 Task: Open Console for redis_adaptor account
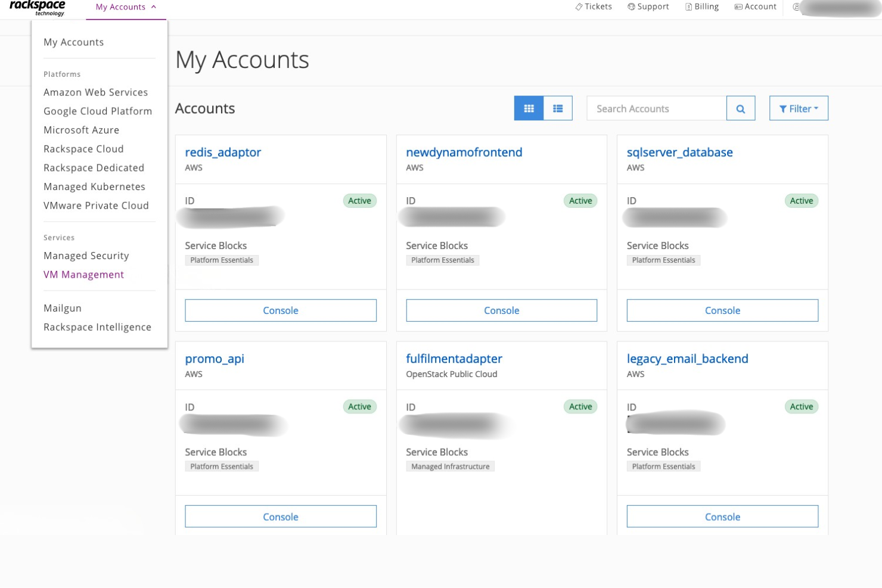(x=281, y=310)
